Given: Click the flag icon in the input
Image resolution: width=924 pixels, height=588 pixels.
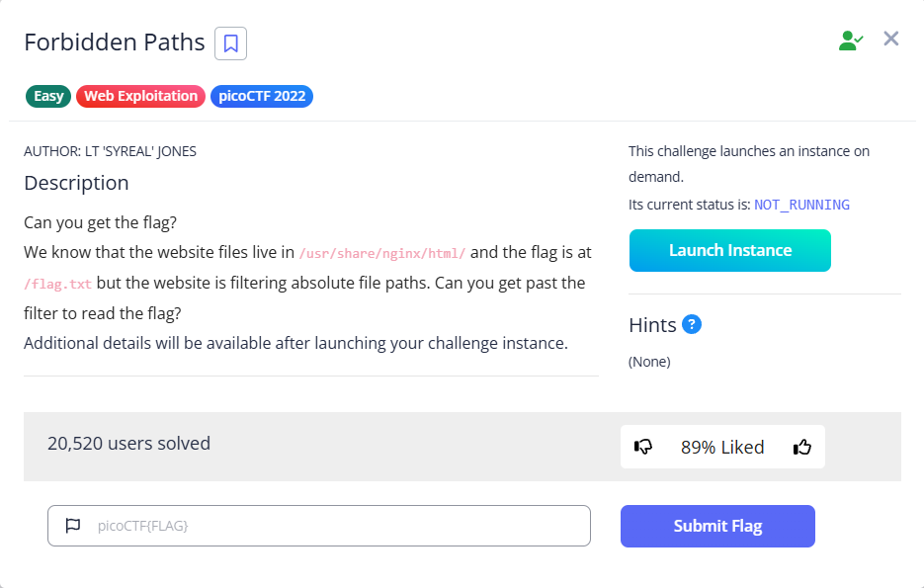Looking at the screenshot, I should 72,526.
